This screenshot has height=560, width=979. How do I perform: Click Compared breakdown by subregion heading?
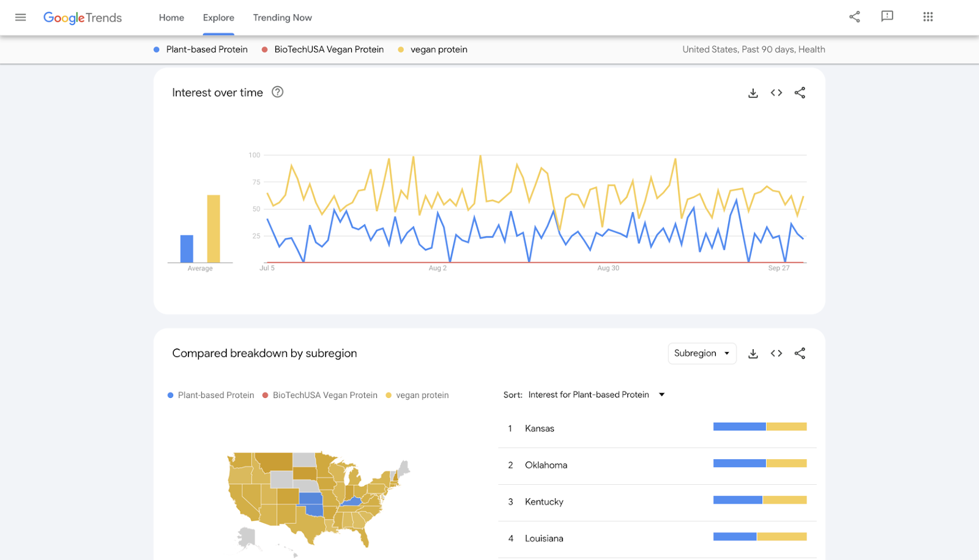(264, 353)
